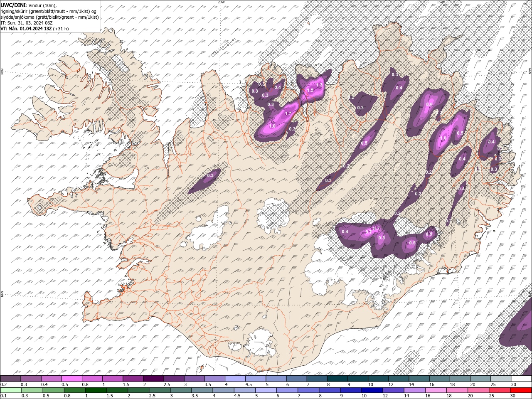Select the violet 12 swatch in bottom legend row

tap(393, 390)
